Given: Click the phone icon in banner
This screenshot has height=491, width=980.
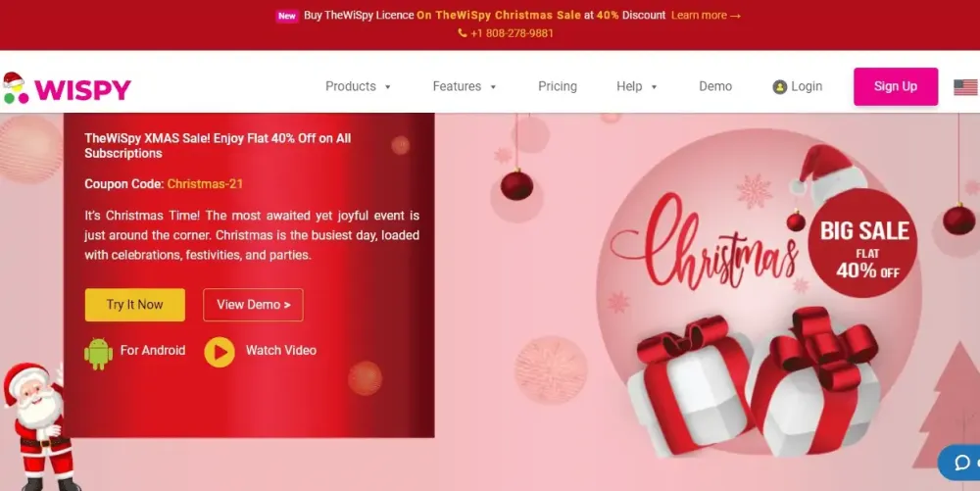Looking at the screenshot, I should (463, 33).
